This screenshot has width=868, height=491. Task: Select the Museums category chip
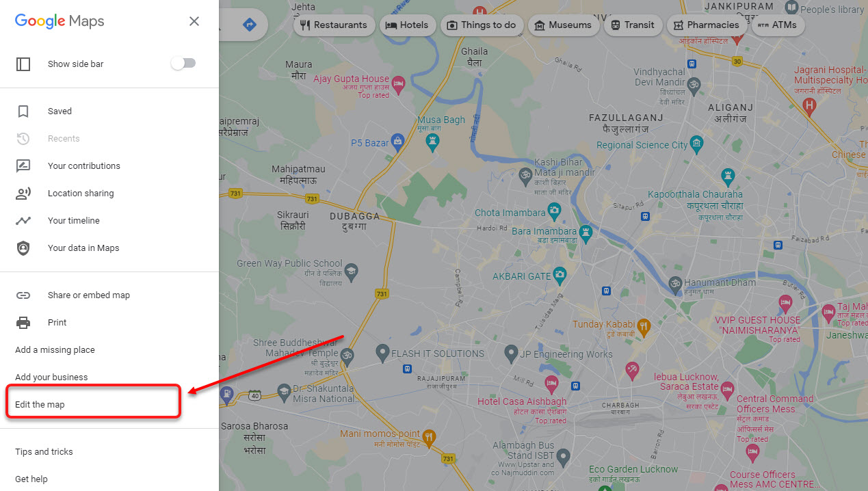coord(562,25)
